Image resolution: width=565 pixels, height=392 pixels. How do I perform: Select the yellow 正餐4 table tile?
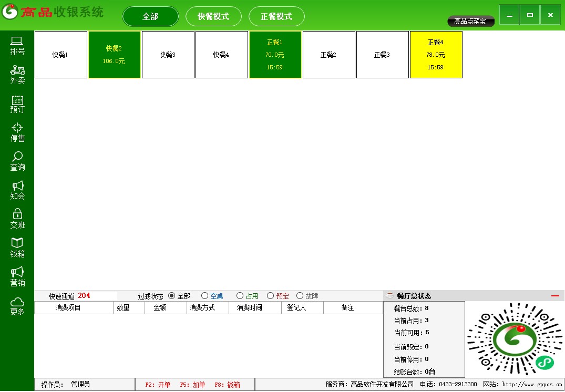(x=436, y=55)
